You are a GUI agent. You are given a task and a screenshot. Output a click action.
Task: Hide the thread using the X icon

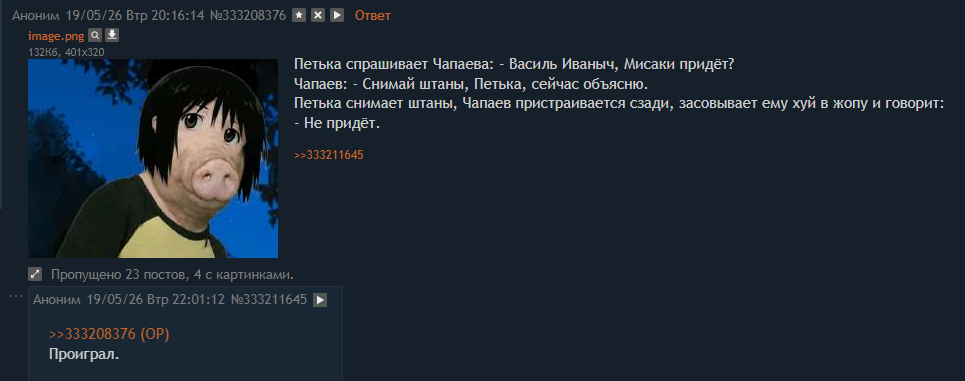point(318,16)
